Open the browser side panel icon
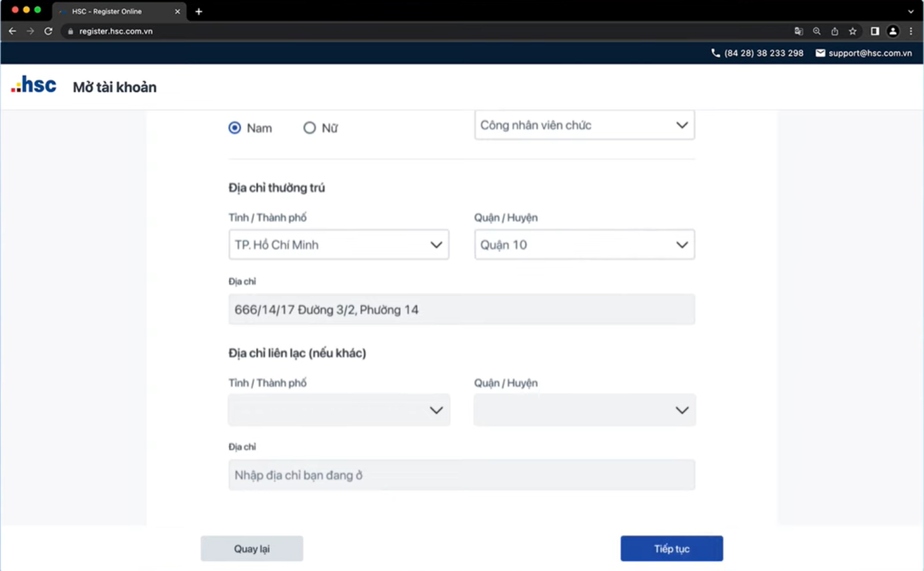Image resolution: width=924 pixels, height=571 pixels. point(875,32)
